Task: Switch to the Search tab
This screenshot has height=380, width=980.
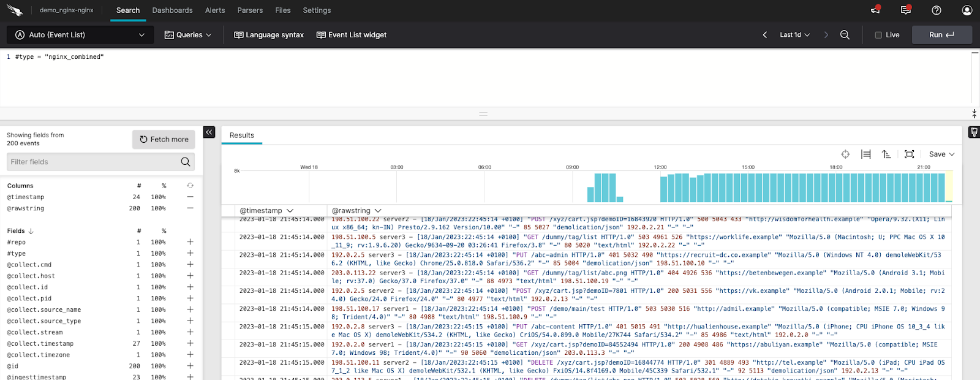Action: click(x=128, y=10)
